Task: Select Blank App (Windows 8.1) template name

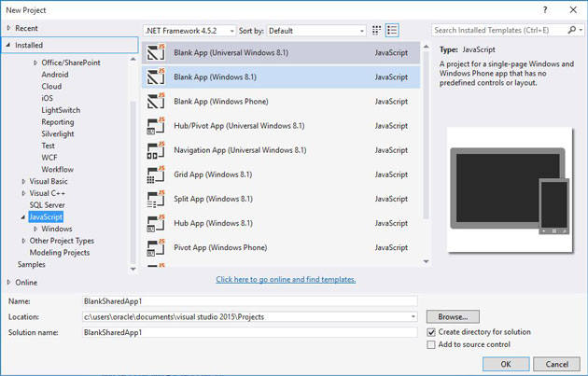Action: (x=215, y=77)
